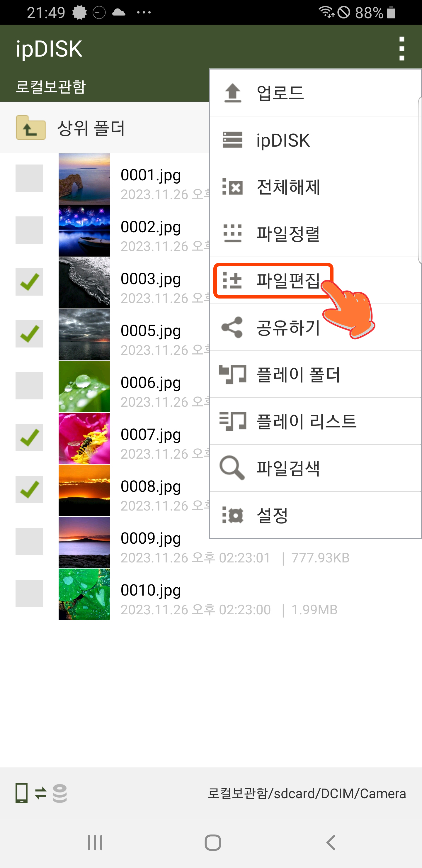Tap the Android back navigation button
Image resolution: width=422 pixels, height=868 pixels.
pyautogui.click(x=331, y=843)
